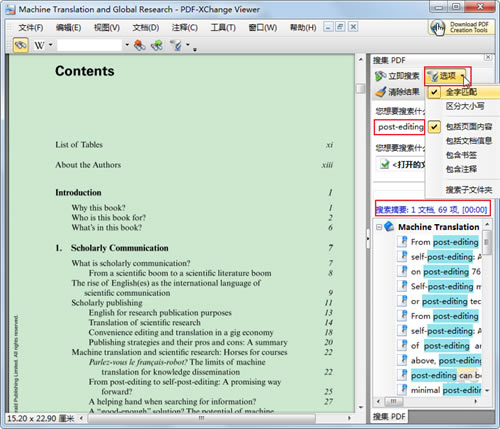
Task: Click Download PDF Creation Tools button
Action: click(461, 27)
